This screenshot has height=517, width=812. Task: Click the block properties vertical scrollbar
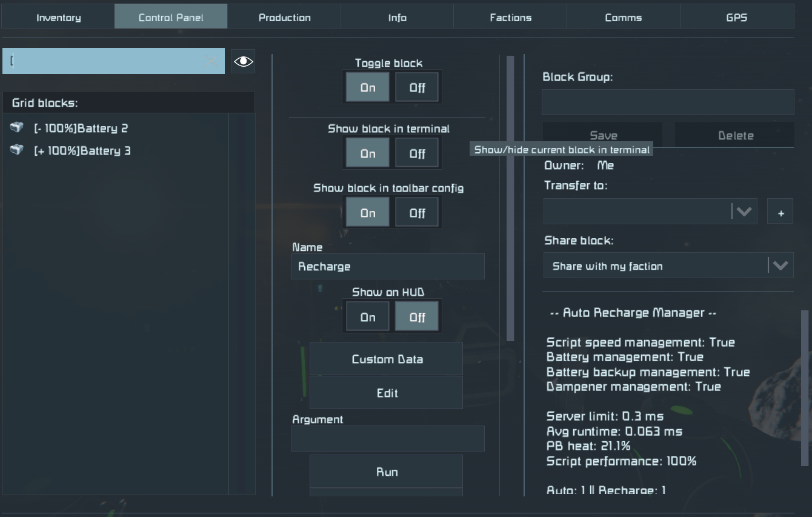[x=510, y=198]
